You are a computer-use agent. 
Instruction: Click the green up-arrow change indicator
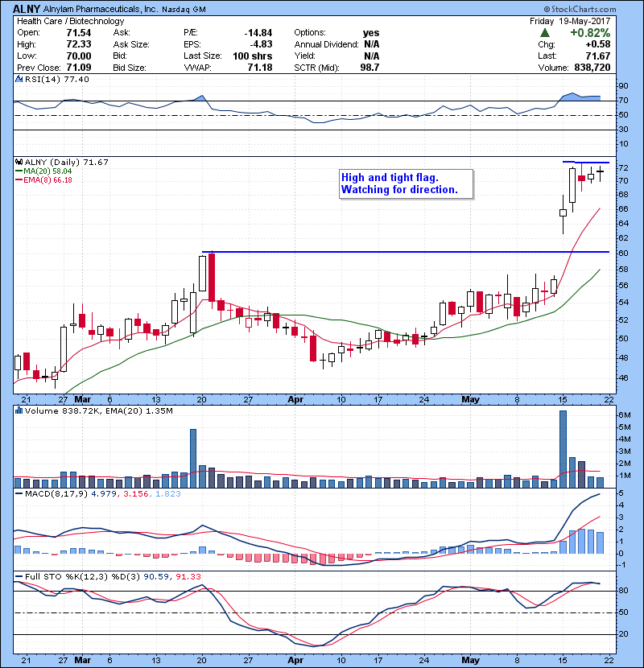click(544, 33)
